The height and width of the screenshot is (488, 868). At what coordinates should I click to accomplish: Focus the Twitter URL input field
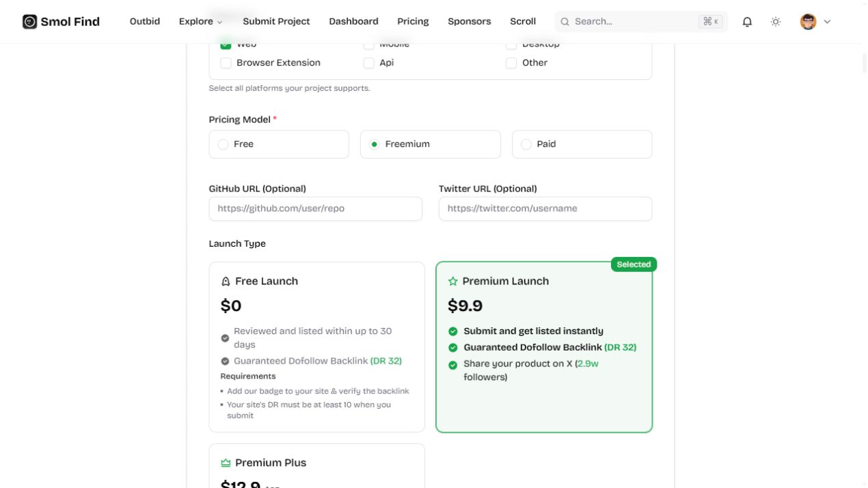point(545,209)
